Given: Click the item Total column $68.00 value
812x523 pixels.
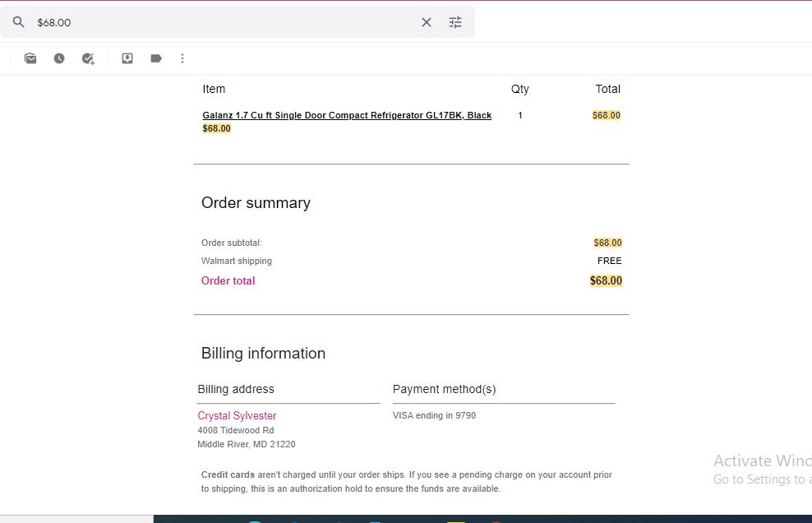Looking at the screenshot, I should [607, 115].
